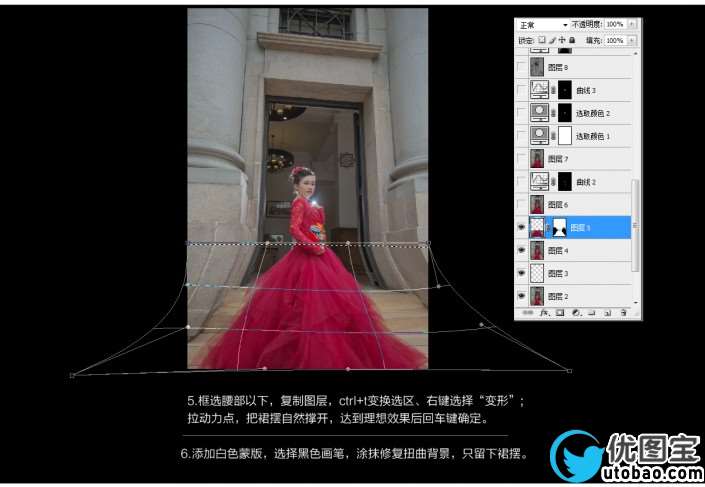Show the 曲线 2 layer visibility
Viewport: 705px width, 487px height.
[x=522, y=182]
